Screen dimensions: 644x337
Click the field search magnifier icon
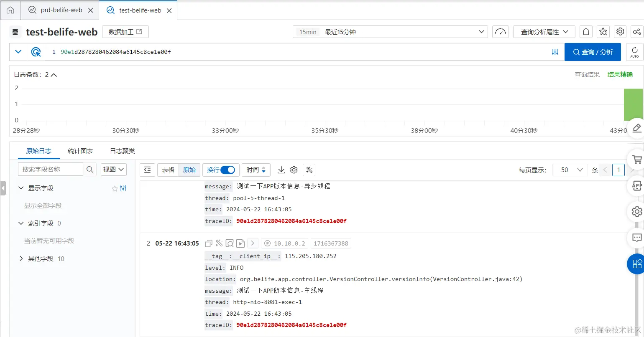tap(90, 169)
